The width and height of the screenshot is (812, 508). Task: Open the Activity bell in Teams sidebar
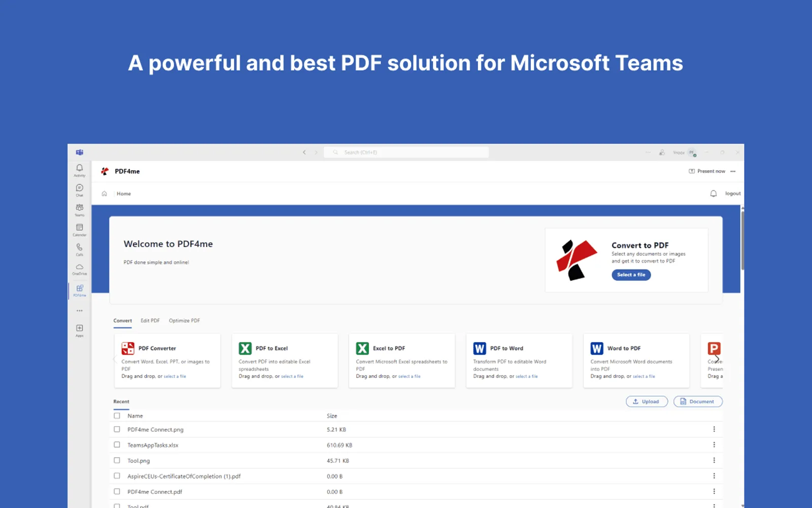click(x=80, y=170)
